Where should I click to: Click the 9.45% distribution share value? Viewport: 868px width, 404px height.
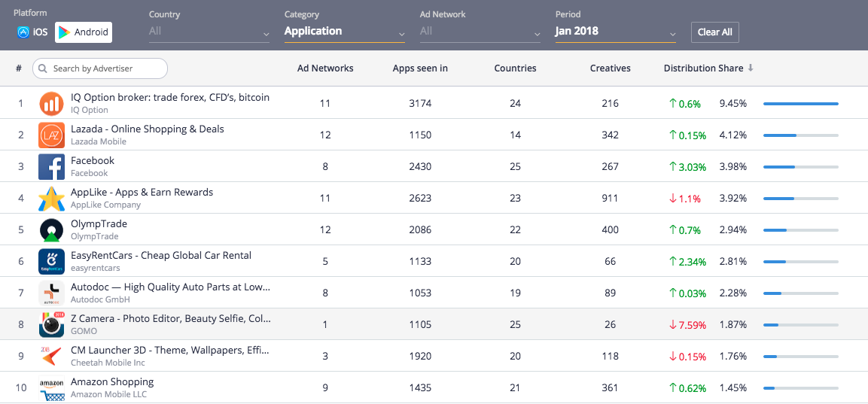pyautogui.click(x=733, y=104)
